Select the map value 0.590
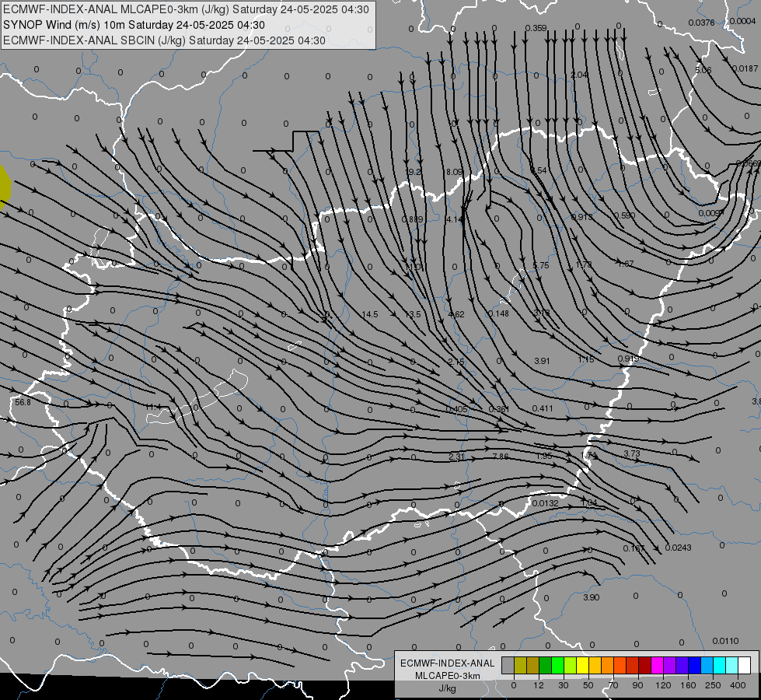The image size is (761, 700). pyautogui.click(x=625, y=215)
